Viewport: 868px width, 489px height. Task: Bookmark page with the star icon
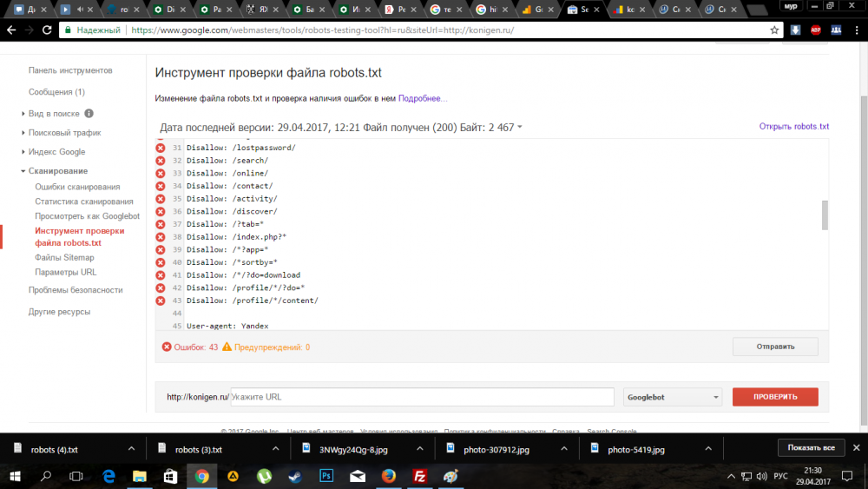(x=774, y=30)
